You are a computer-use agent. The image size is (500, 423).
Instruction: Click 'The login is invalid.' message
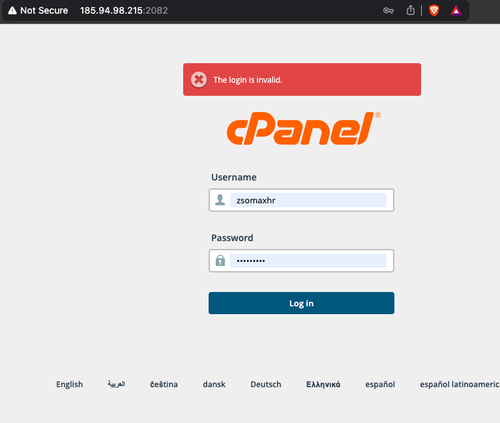coord(248,80)
